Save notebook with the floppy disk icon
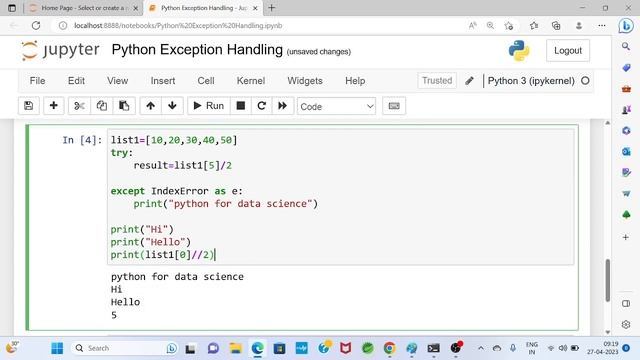 [x=29, y=106]
